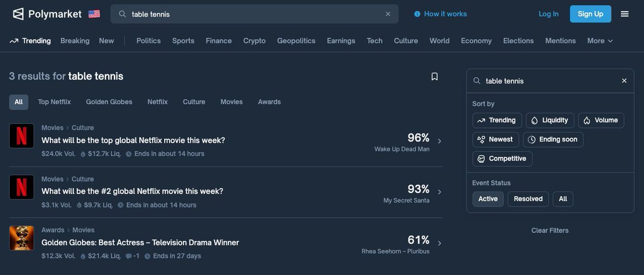The height and width of the screenshot is (275, 644).
Task: Open the Crypto category
Action: tap(254, 41)
